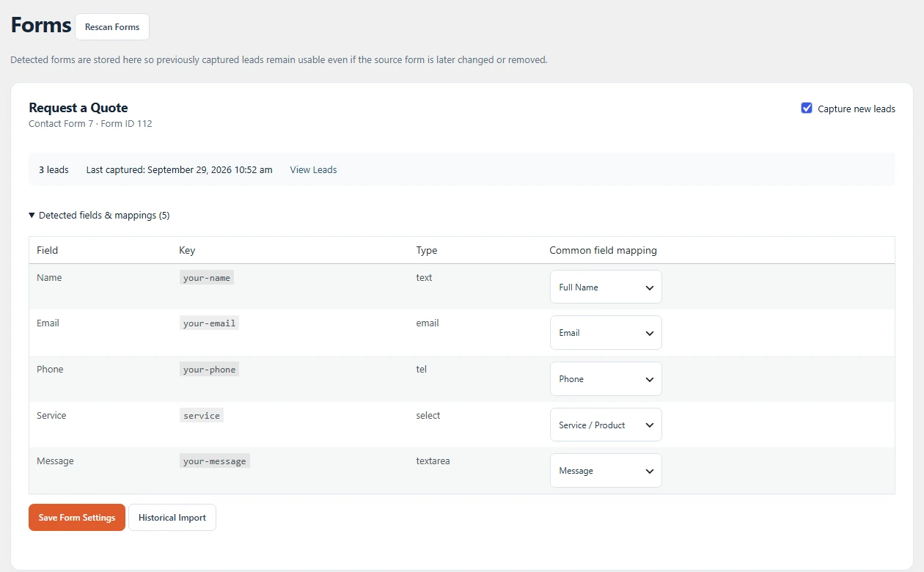Viewport: 924px width, 572px height.
Task: Open the Service / Product mapping dropdown
Action: 606,425
